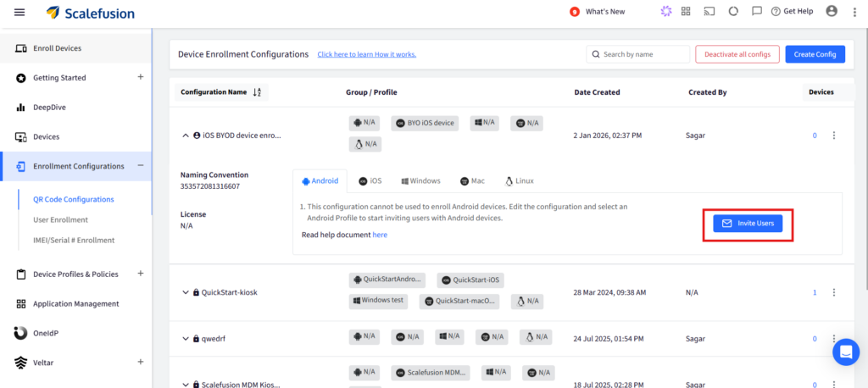The image size is (868, 388).
Task: Click BYO iOS device profile chip
Action: [426, 124]
